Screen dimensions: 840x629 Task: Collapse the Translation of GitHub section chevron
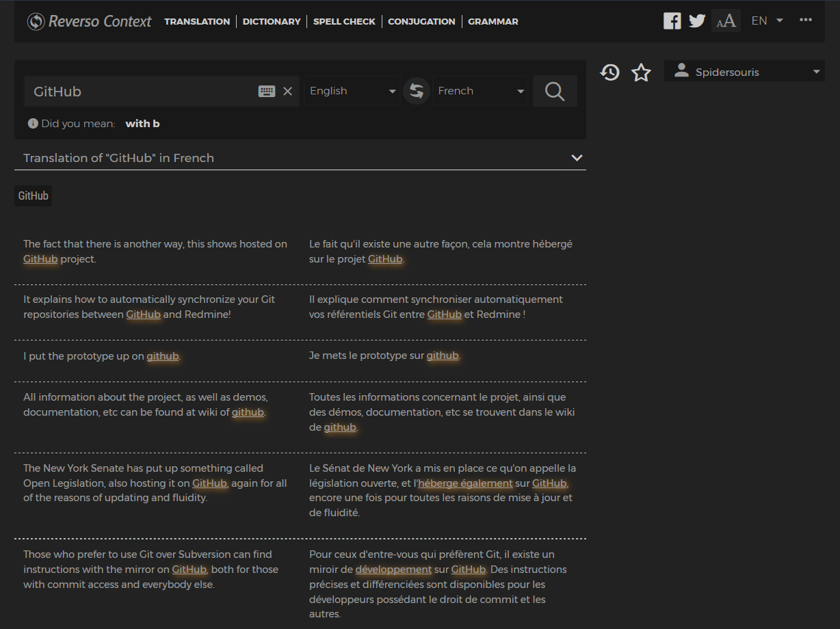click(577, 158)
